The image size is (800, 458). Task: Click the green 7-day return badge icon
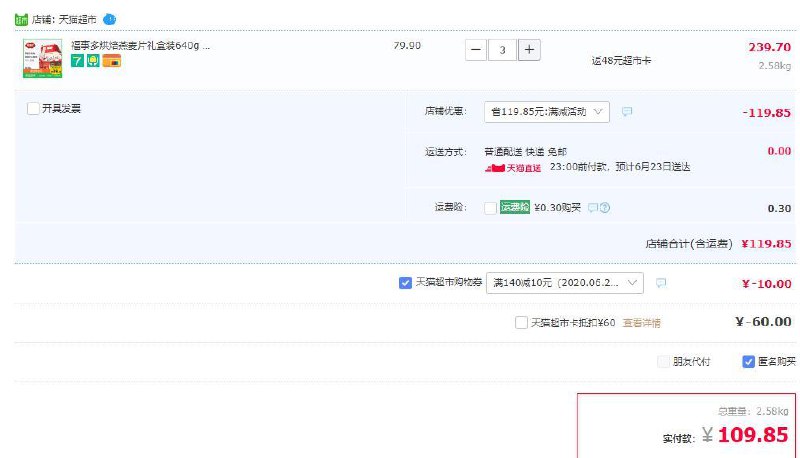tap(77, 61)
